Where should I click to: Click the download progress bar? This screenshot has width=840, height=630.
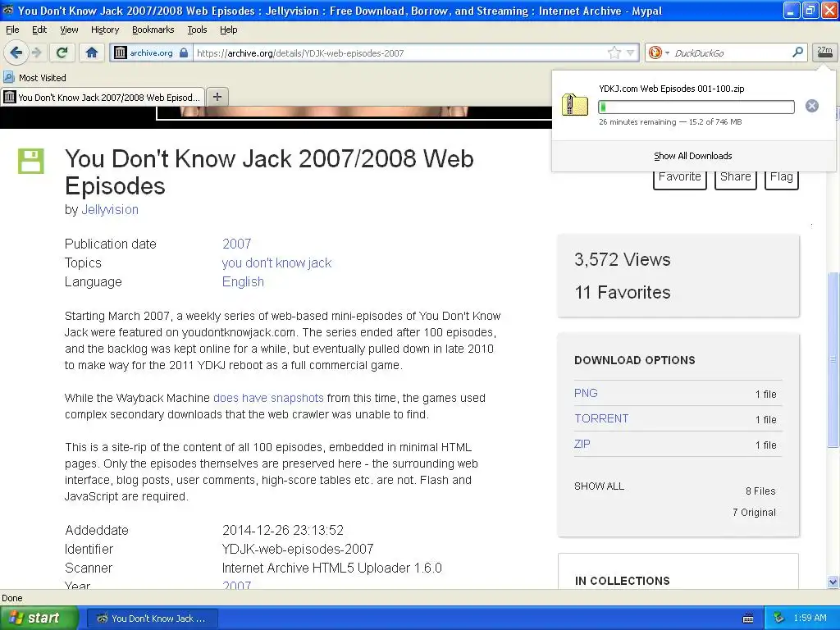tap(696, 107)
